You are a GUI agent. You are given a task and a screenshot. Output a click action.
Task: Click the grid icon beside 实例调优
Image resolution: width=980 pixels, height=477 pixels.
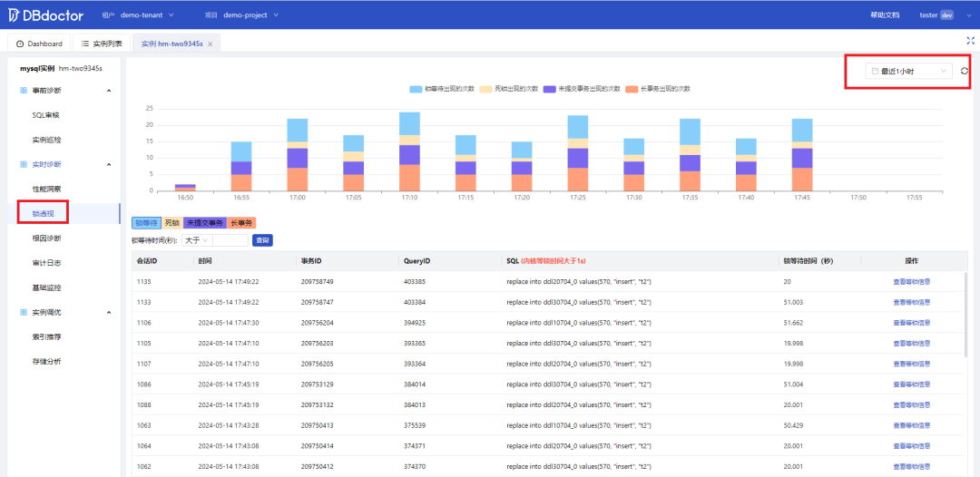(x=23, y=312)
